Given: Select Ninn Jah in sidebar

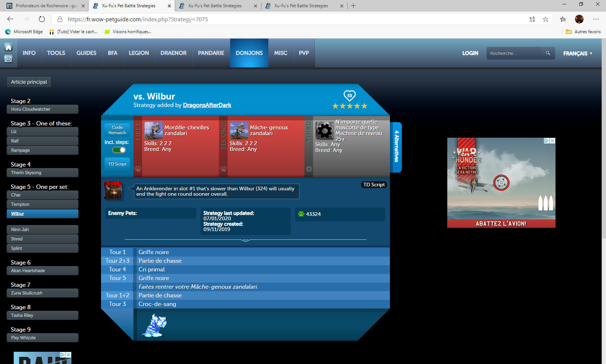Looking at the screenshot, I should (x=43, y=230).
